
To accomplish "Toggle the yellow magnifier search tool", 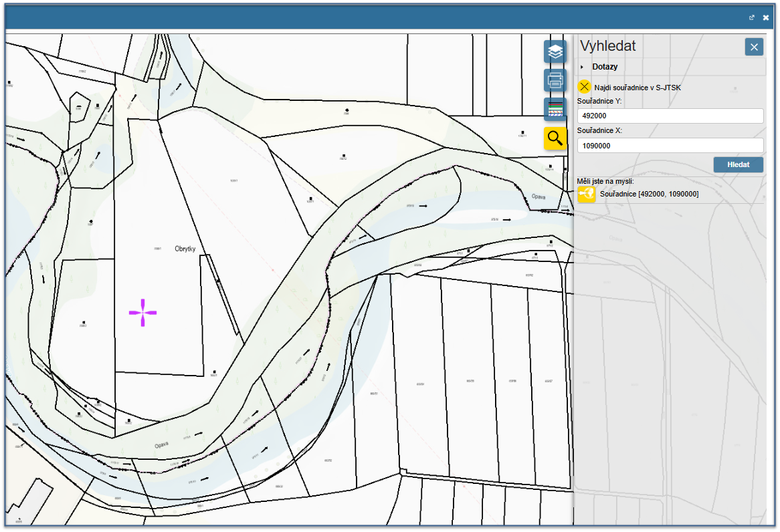I will click(x=555, y=138).
